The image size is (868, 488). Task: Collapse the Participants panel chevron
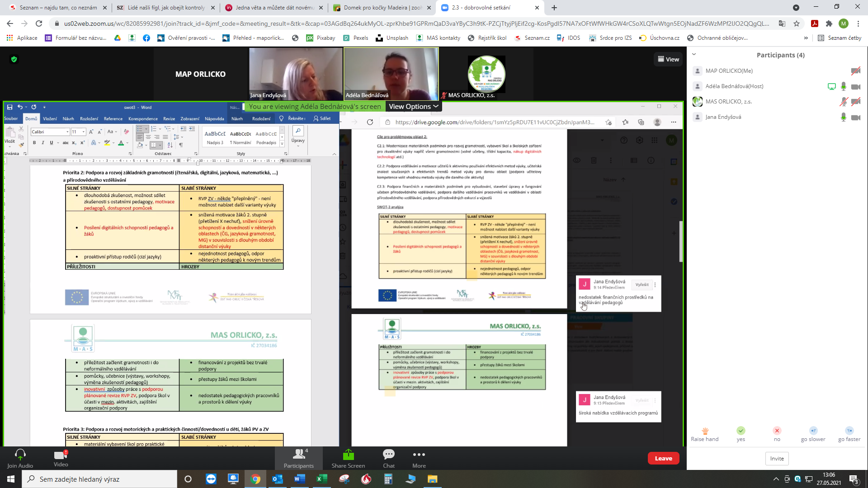pos(694,55)
